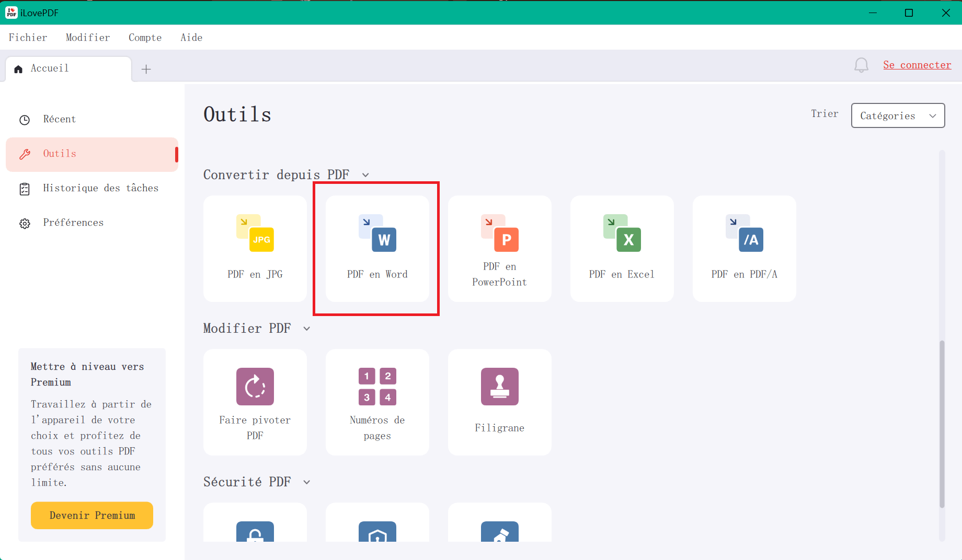Click the Outils page heading
The image size is (962, 560).
237,114
